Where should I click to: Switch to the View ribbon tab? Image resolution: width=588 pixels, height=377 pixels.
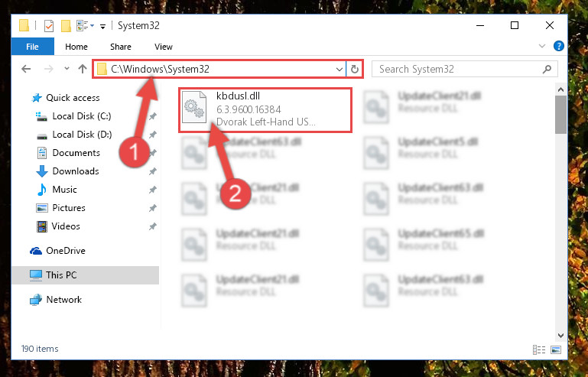click(164, 47)
